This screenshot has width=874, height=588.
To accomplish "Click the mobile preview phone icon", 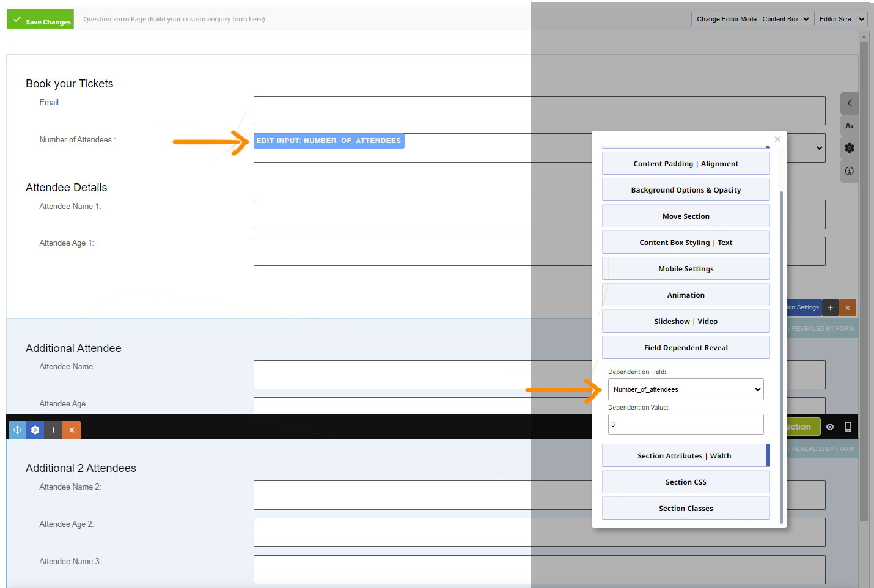I will (848, 427).
